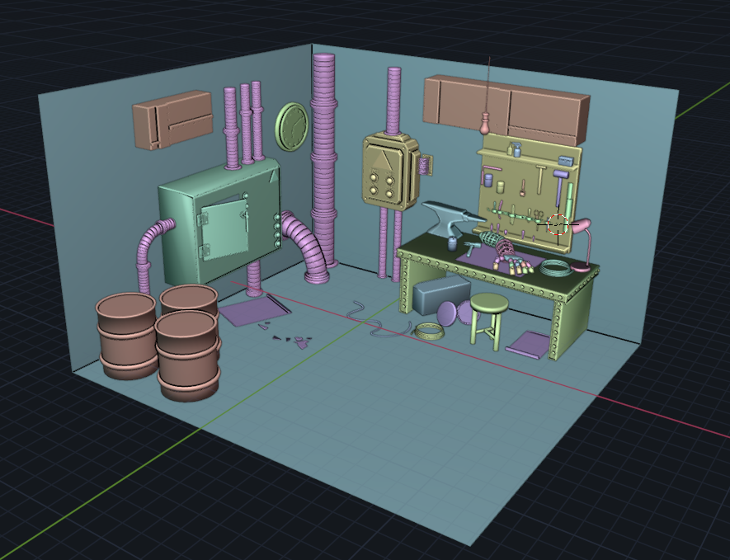Select the yellow electrical panel with dials

coord(389,172)
